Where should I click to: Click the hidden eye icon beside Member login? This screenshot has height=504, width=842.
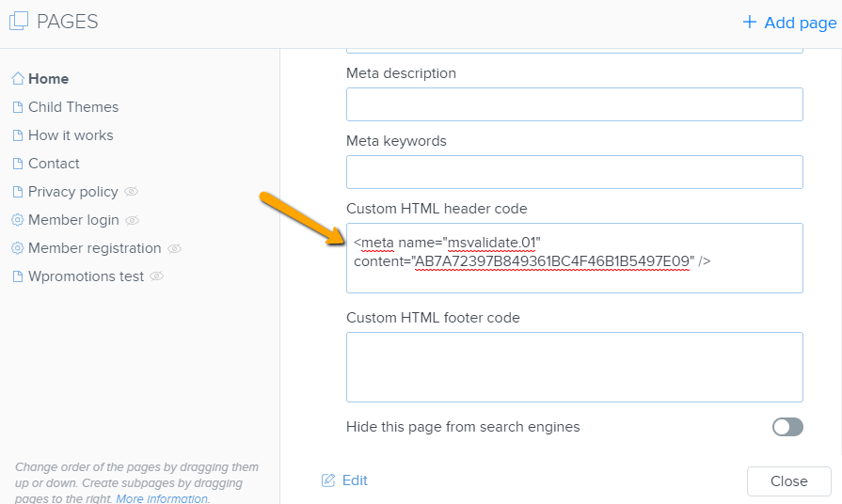133,219
